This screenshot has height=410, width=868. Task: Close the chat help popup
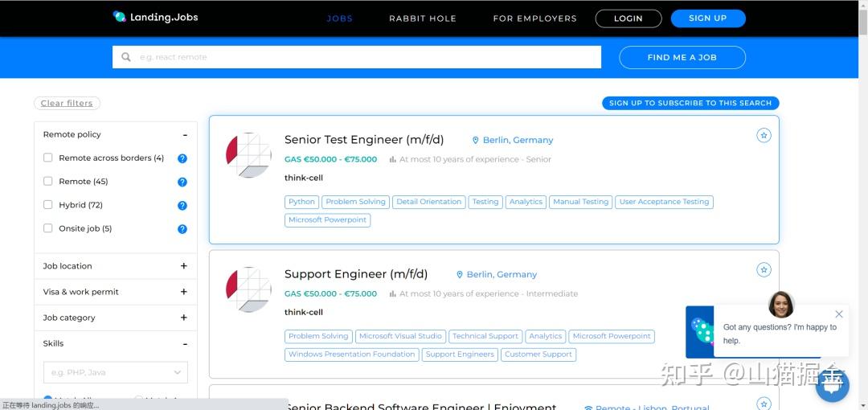(838, 314)
